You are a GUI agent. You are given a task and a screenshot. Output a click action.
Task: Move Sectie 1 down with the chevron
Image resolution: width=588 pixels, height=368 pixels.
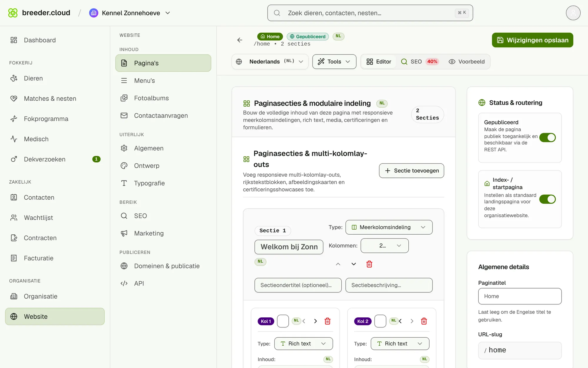[354, 264]
